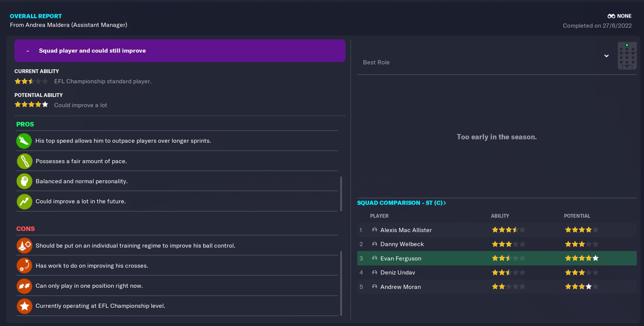Select Andrew Moran in squad comparison

(x=400, y=287)
